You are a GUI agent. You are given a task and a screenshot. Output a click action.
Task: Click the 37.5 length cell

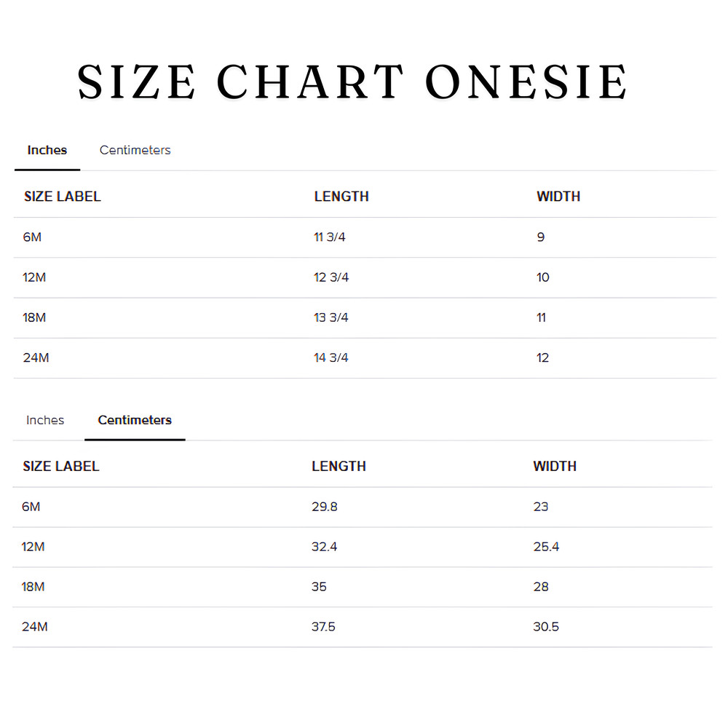[x=323, y=627]
